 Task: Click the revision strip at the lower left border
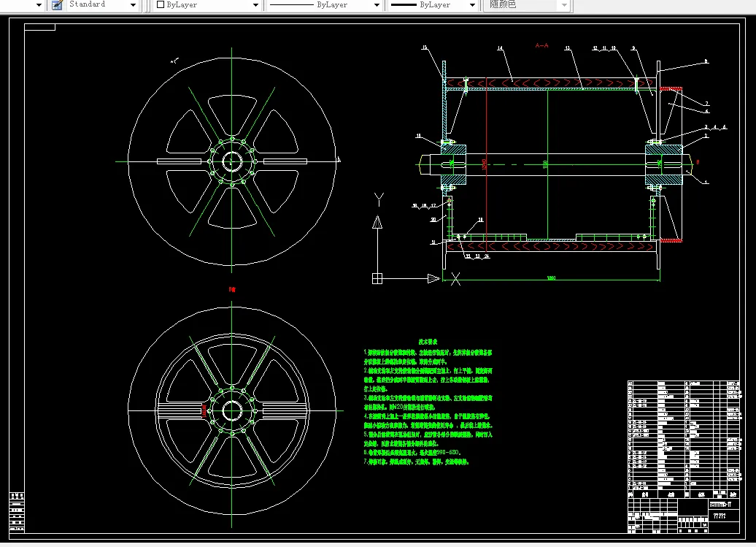pyautogui.click(x=17, y=512)
